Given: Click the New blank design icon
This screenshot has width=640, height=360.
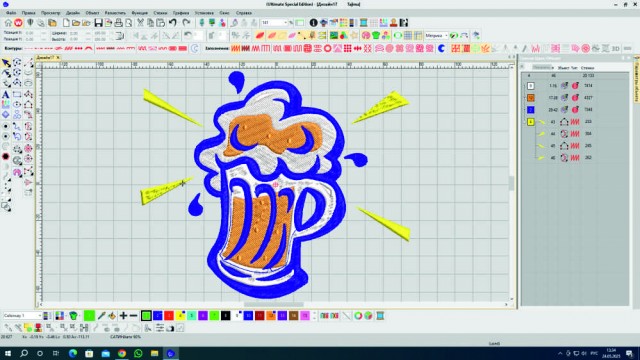Looking at the screenshot, I should pyautogui.click(x=66, y=23).
